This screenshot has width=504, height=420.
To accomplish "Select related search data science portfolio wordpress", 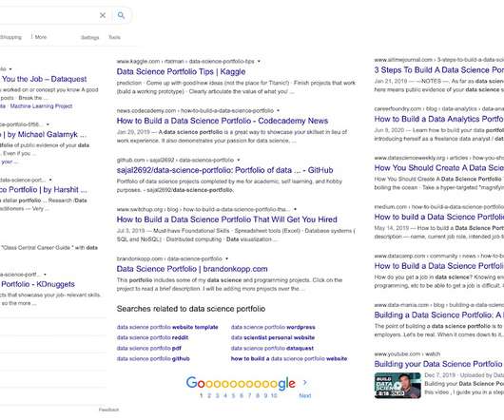I will [x=273, y=327].
